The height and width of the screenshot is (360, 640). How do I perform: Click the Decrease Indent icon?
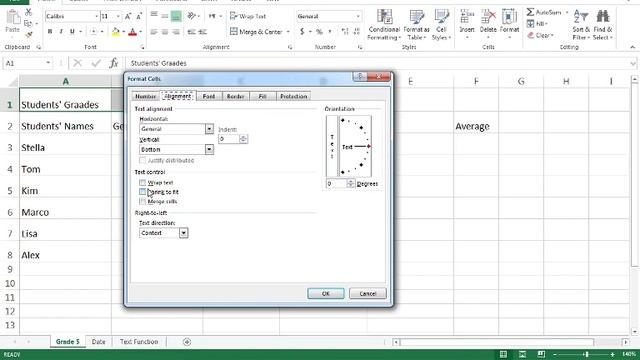[191, 31]
